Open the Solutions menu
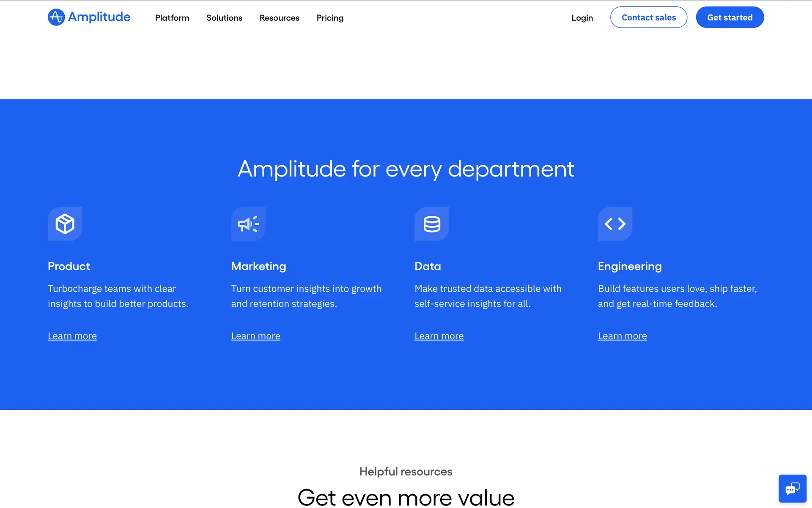 coord(224,18)
